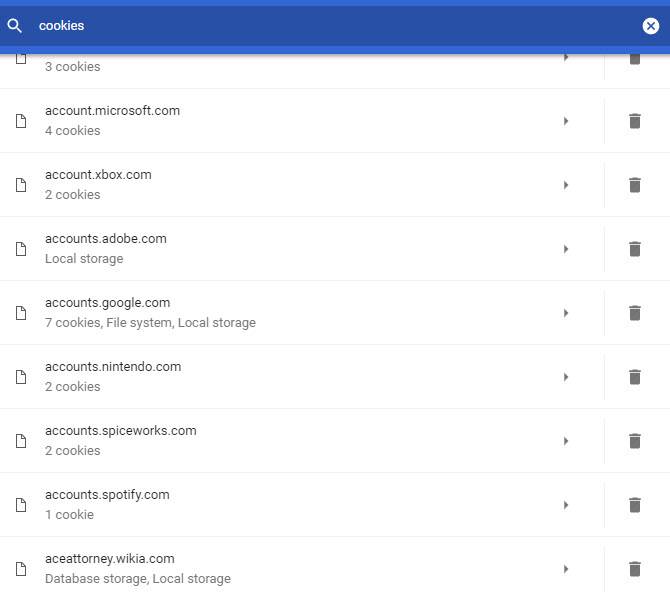Click '7 cookies, File system, Local storage' text
Image resolution: width=670 pixels, height=596 pixels.
pyautogui.click(x=150, y=323)
